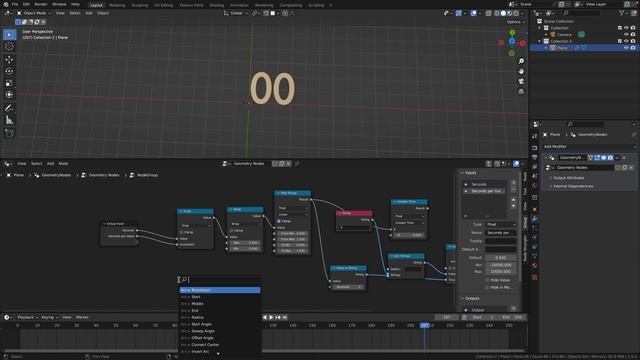Click the Blender logo menu icon
Viewport: 640px width, 360px height.
pos(6,4)
